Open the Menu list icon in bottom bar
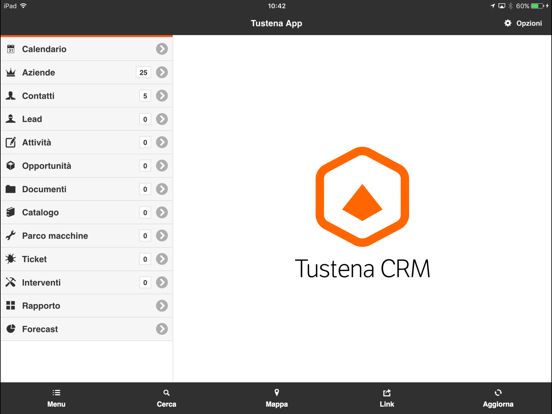Viewport: 552px width, 414px height. [x=56, y=393]
